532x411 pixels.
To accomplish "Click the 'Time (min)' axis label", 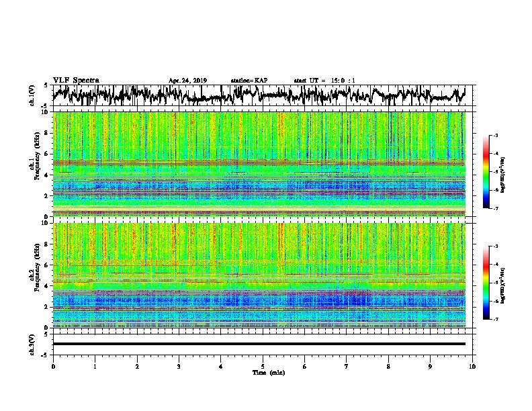I will 269,373.
